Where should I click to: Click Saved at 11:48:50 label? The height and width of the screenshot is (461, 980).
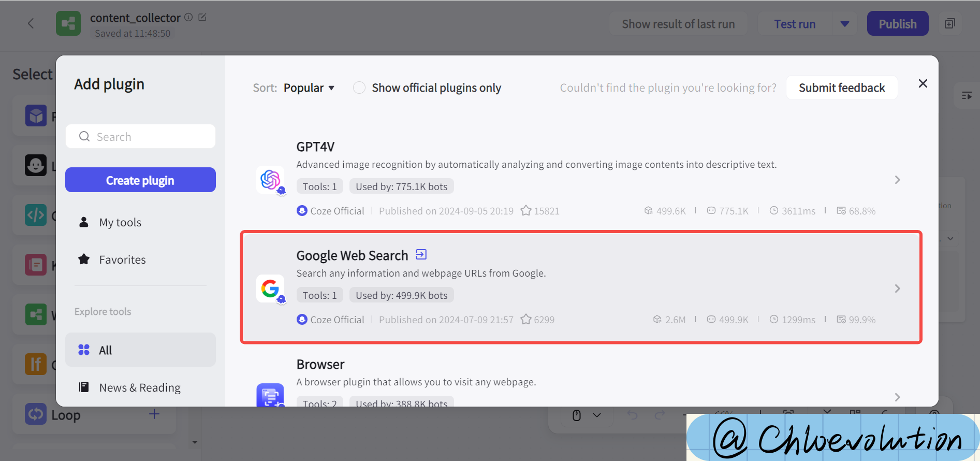click(133, 33)
